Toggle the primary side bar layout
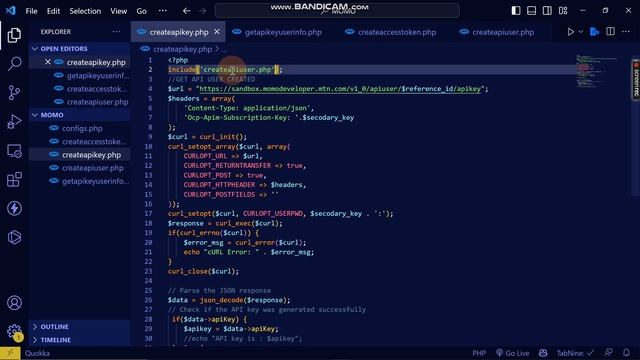Viewport: 640px width, 360px height. tap(516, 11)
